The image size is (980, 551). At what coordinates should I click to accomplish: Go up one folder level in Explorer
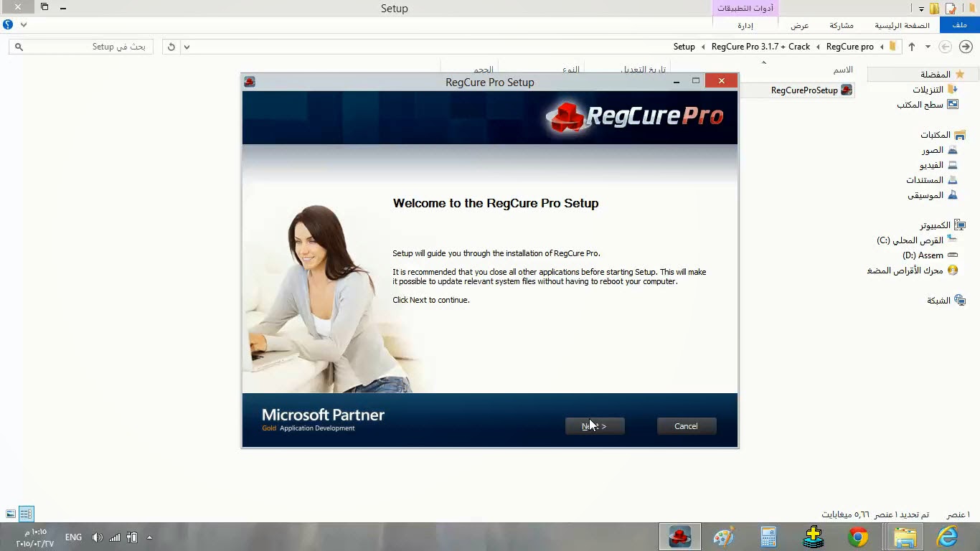click(x=912, y=47)
